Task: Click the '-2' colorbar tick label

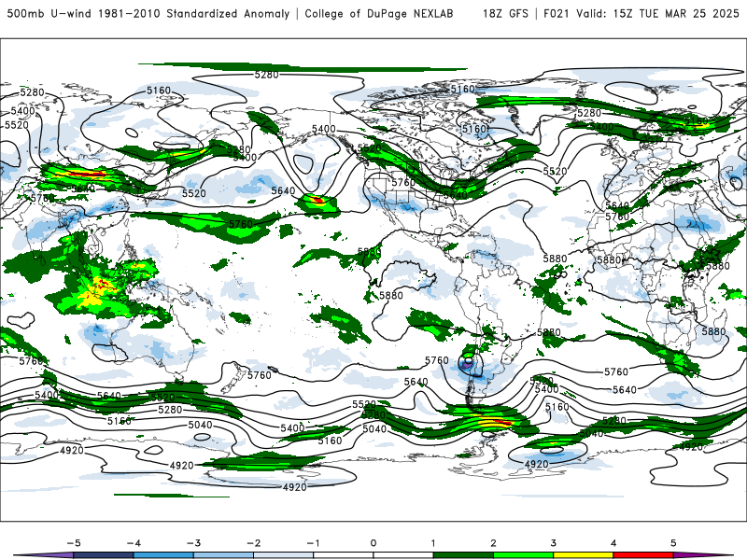Action: click(253, 543)
